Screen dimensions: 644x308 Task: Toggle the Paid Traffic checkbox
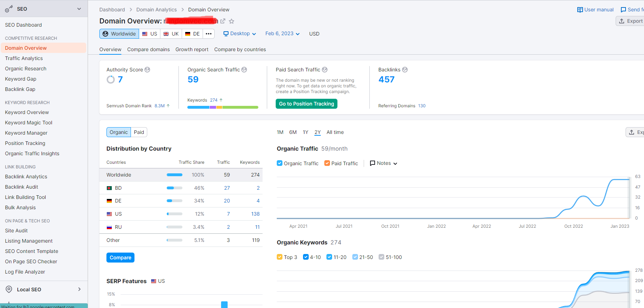(x=327, y=163)
